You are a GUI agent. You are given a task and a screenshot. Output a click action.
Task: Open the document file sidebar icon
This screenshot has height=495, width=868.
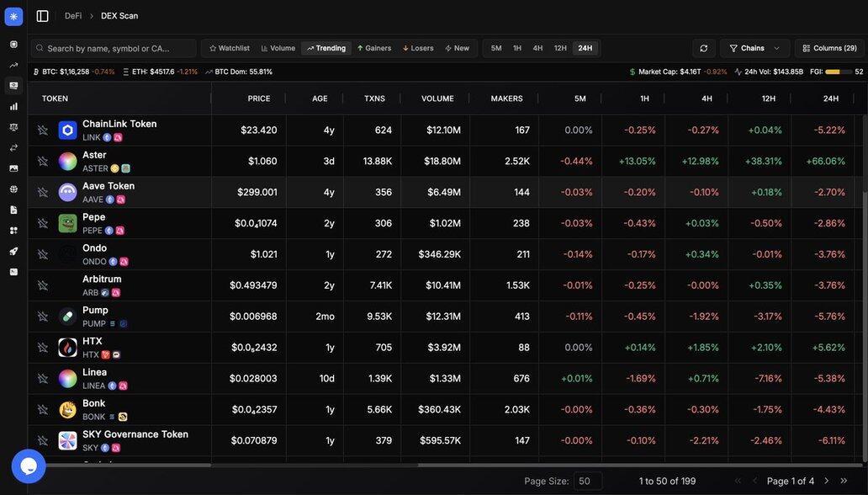13,210
